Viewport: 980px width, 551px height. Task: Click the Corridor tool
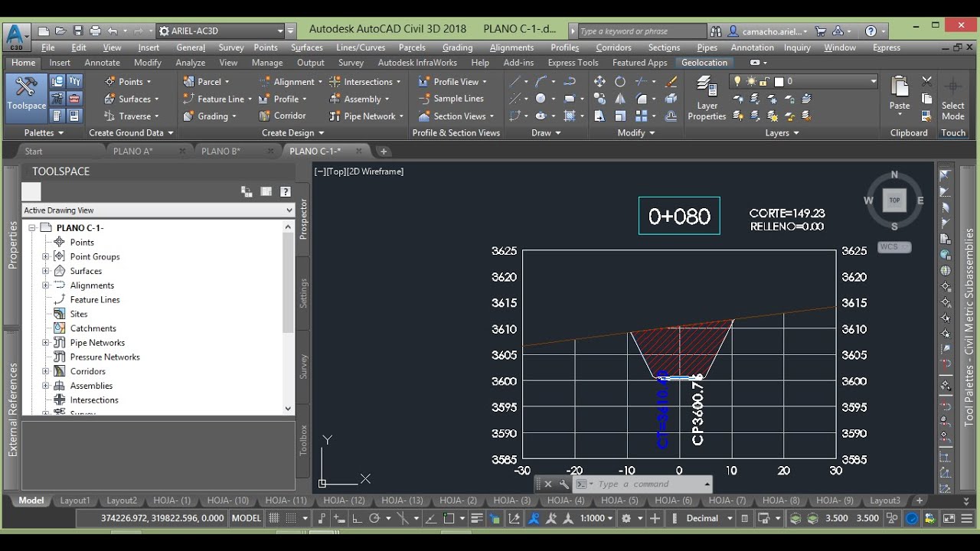tap(282, 116)
